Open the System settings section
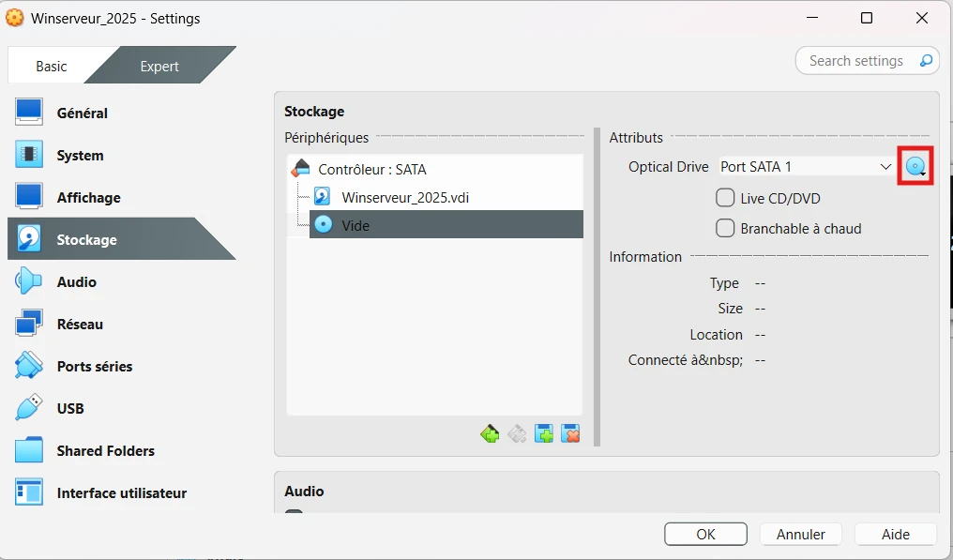Viewport: 953px width, 560px height. tap(122, 155)
